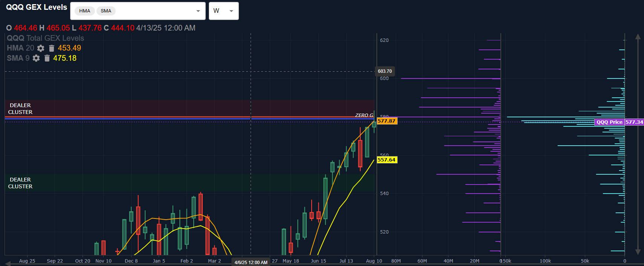Click the scroll-left arrow on time axis
Screen dimensions: 644x266
coord(8,264)
